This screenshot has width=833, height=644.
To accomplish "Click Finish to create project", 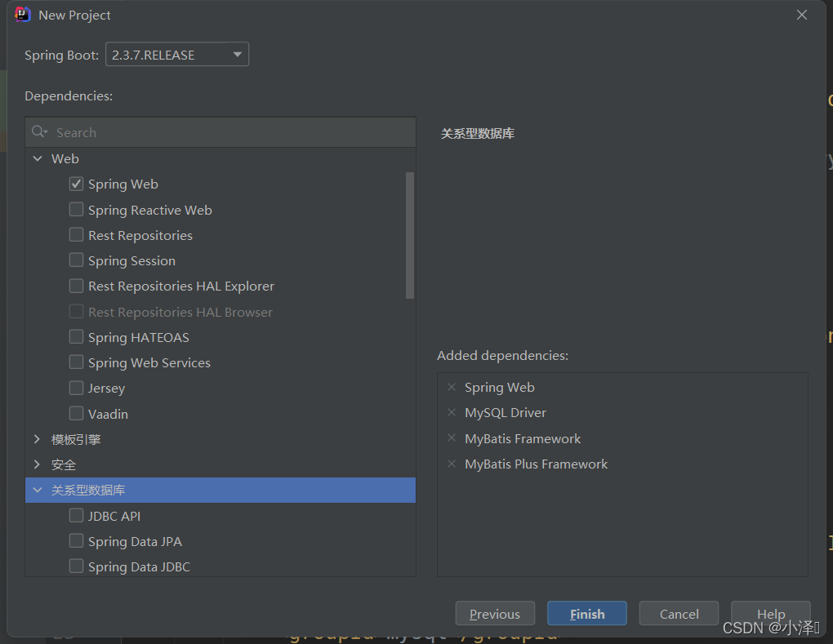I will click(587, 614).
